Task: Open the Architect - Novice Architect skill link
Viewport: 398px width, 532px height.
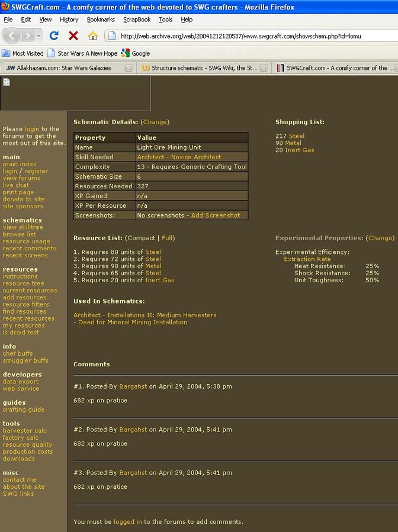Action: point(179,157)
